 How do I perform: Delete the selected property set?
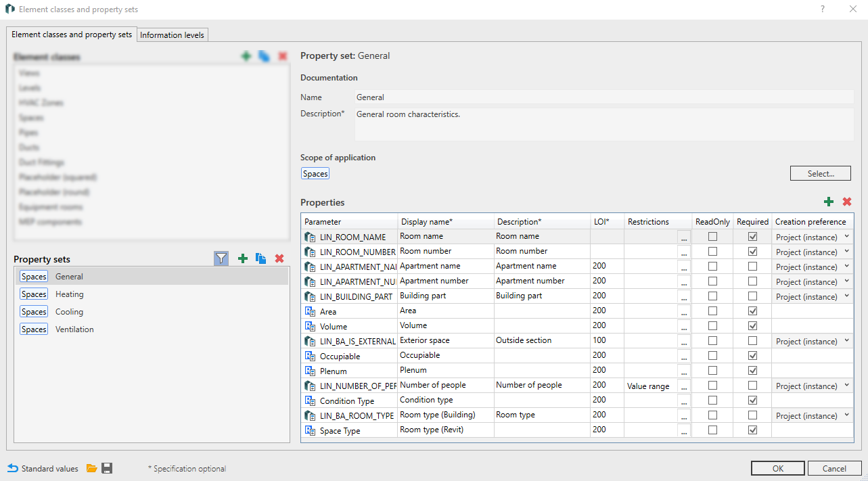[x=279, y=258]
